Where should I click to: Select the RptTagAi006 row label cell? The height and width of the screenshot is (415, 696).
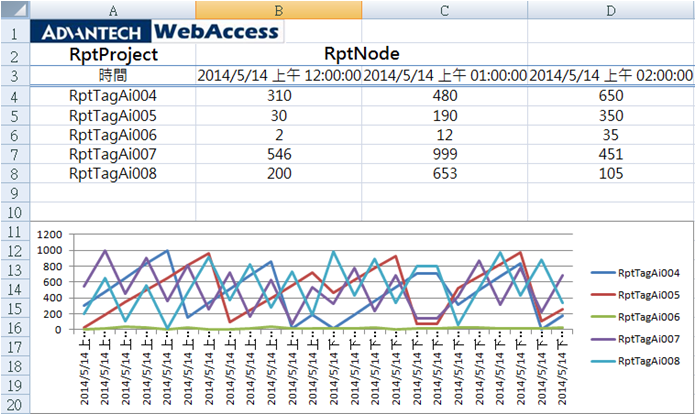112,135
